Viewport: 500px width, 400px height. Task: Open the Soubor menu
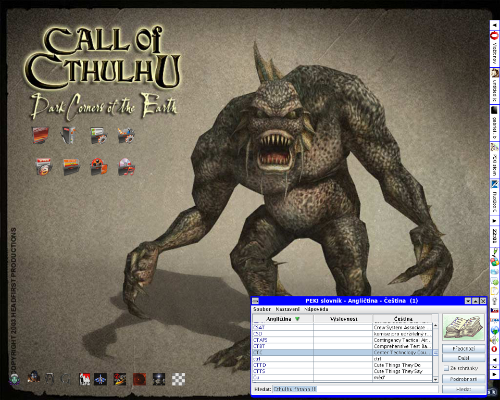pos(262,309)
